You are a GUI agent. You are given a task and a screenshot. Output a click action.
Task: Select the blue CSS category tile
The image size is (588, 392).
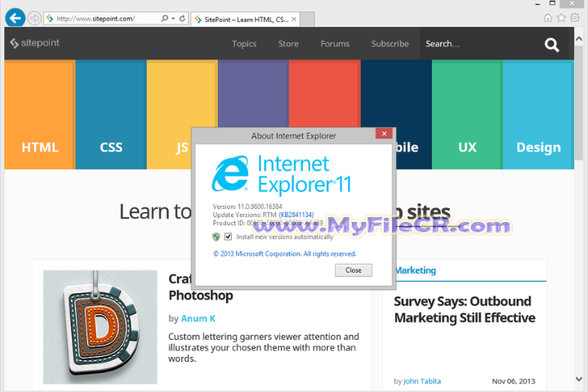click(111, 114)
